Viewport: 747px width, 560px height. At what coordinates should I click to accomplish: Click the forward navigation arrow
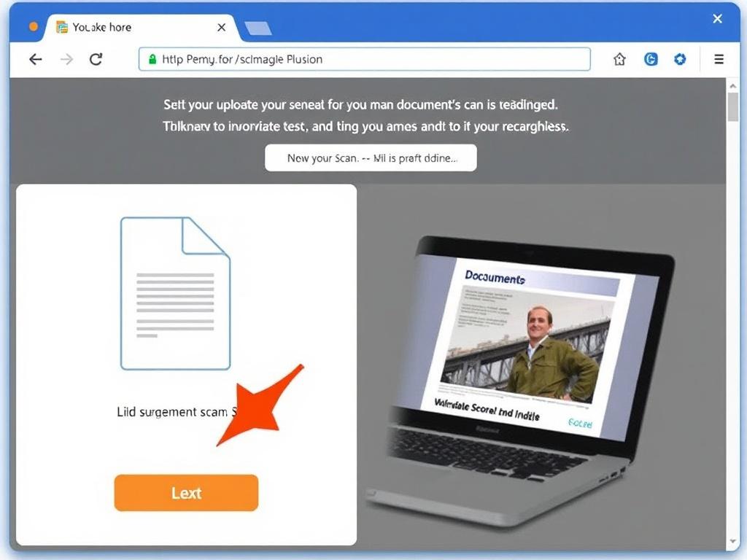pos(66,60)
